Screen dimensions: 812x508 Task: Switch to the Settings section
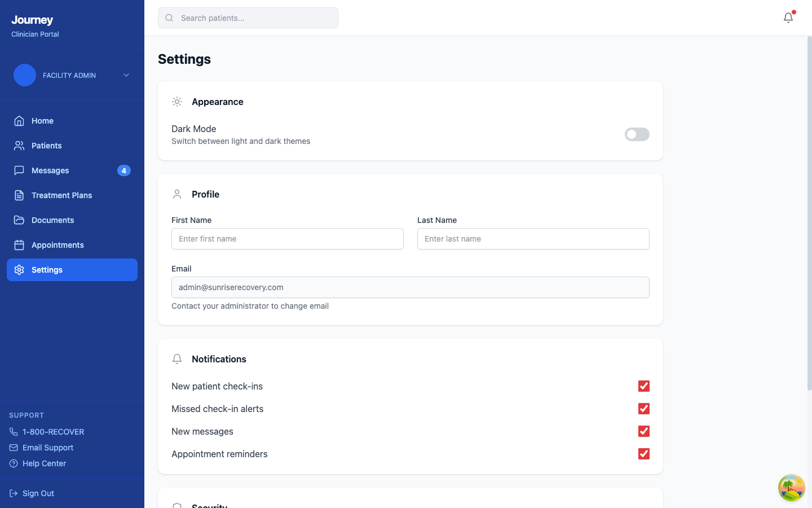tap(47, 270)
